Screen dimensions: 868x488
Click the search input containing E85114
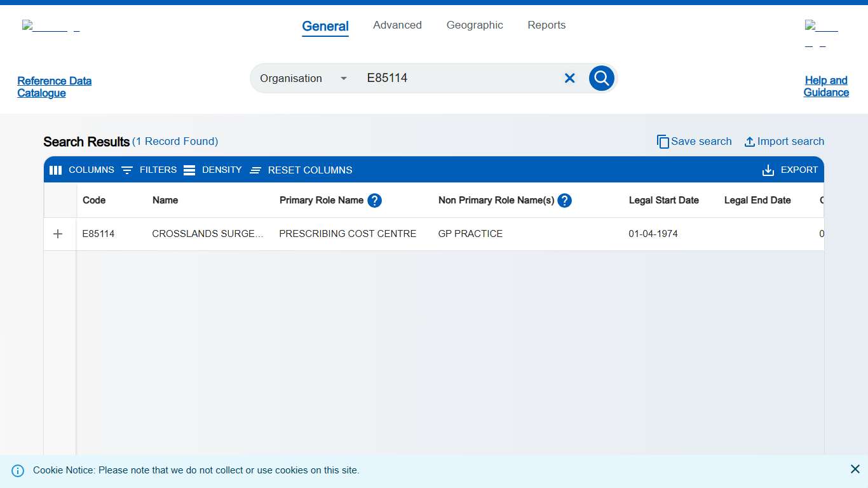pos(458,78)
